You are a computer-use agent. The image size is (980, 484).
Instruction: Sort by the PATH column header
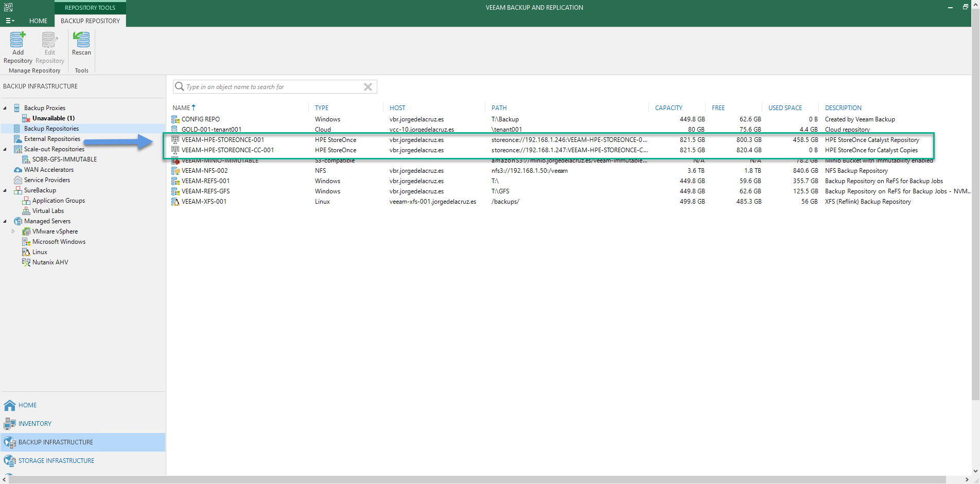coord(499,108)
